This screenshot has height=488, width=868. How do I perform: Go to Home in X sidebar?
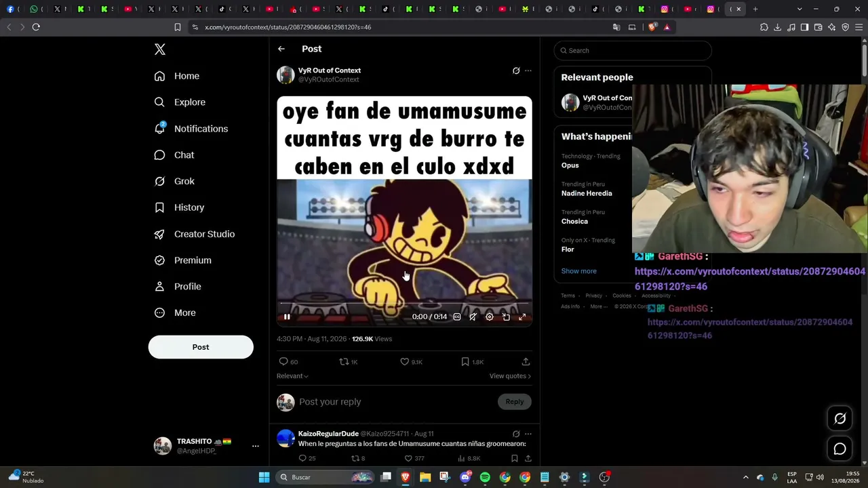tap(177, 76)
